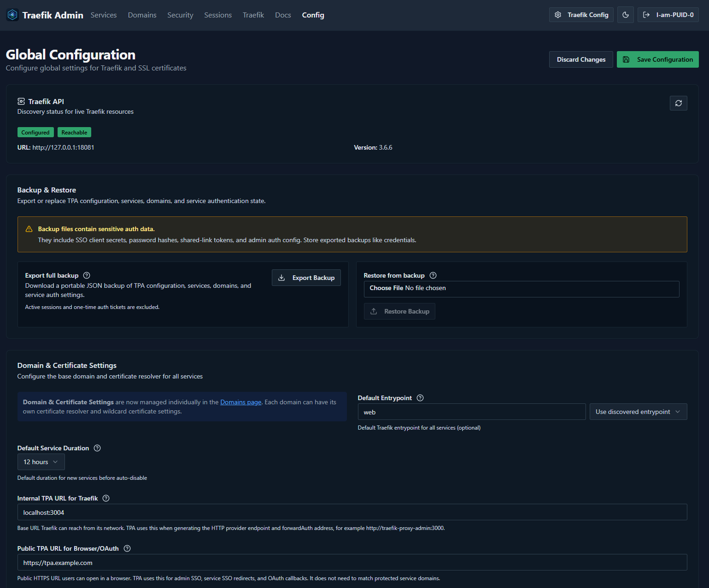Open the Security nav item
The image size is (709, 588).
click(x=180, y=15)
